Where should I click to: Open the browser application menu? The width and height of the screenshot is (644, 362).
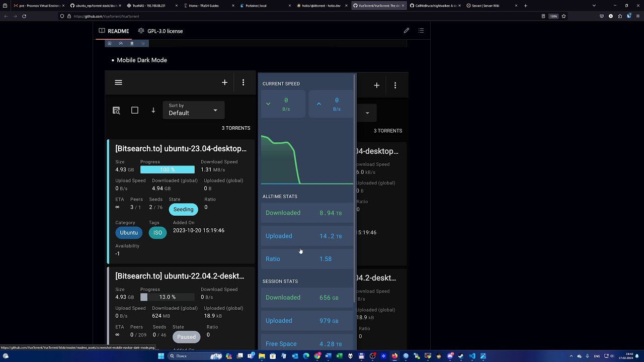pyautogui.click(x=638, y=16)
